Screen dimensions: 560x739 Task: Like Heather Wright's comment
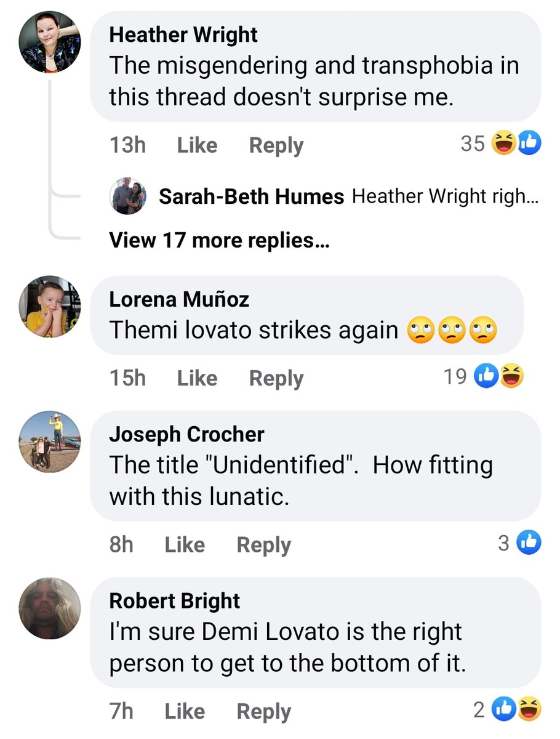click(197, 145)
